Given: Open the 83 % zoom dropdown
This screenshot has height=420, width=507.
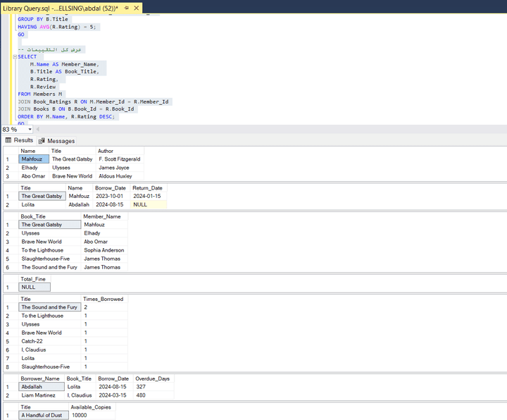Looking at the screenshot, I should coord(30,130).
